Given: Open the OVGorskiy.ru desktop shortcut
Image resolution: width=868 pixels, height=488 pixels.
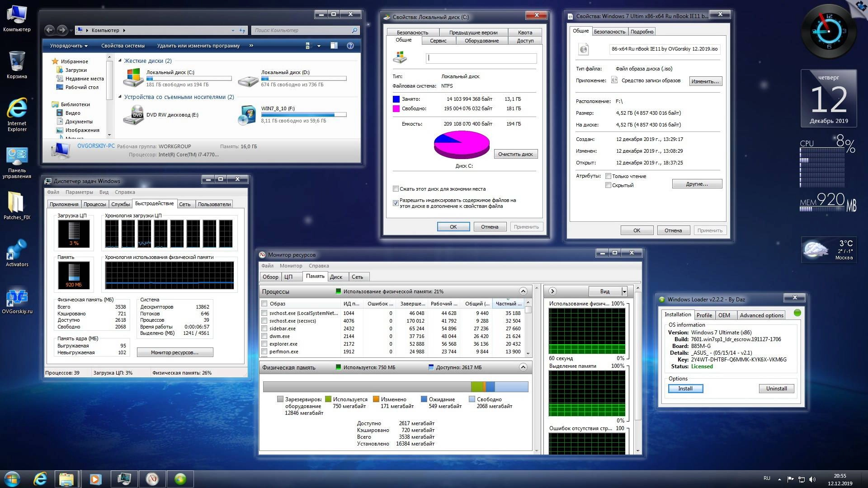Looking at the screenshot, I should click(x=17, y=301).
